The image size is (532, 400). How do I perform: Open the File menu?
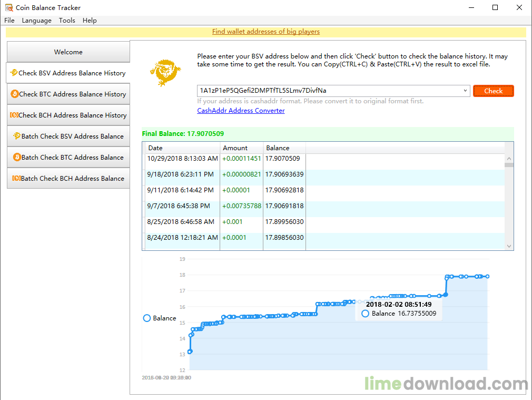click(x=9, y=21)
